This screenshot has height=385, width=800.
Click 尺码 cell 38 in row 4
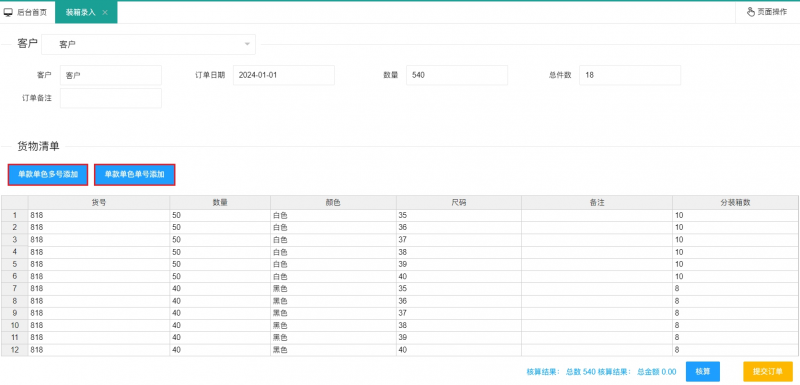459,252
